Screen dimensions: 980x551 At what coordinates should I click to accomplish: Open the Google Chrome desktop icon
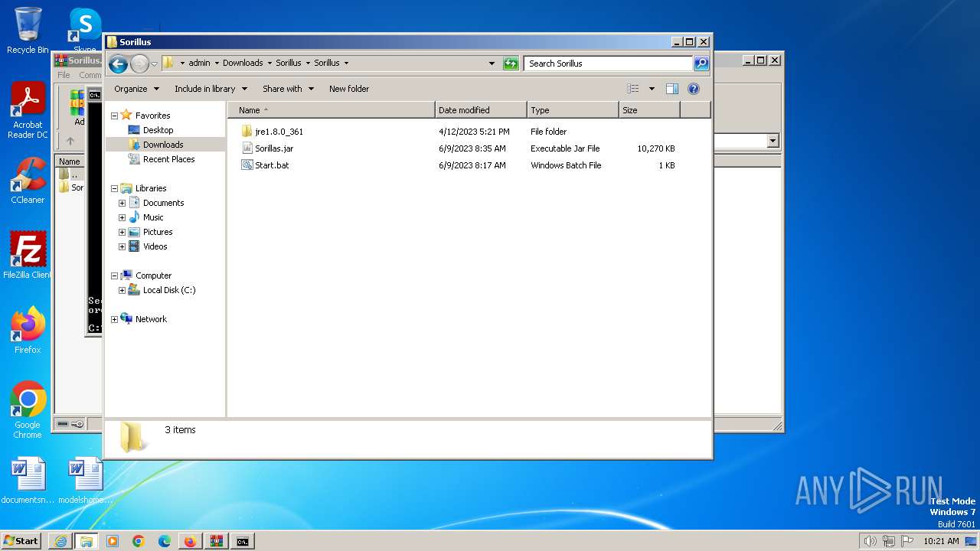click(x=28, y=410)
